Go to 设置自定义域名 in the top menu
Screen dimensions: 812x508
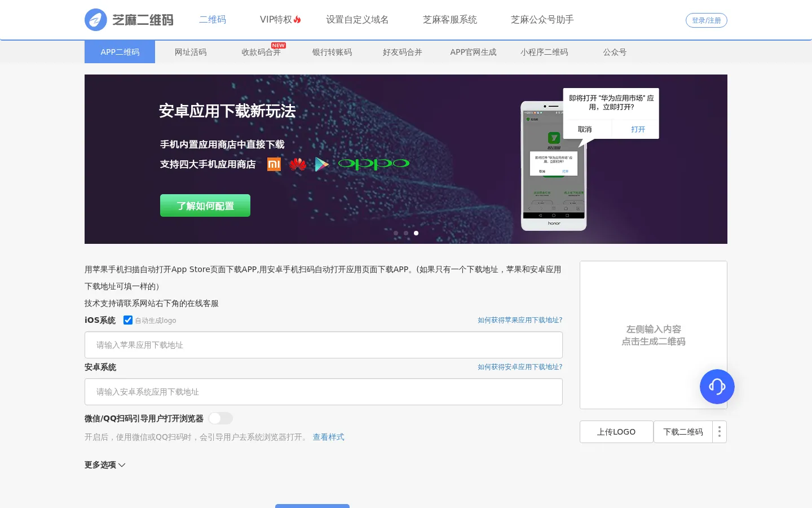[358, 20]
